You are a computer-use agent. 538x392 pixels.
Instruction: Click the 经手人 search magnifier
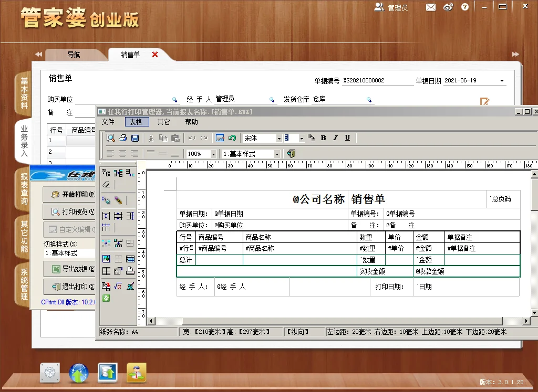click(272, 100)
